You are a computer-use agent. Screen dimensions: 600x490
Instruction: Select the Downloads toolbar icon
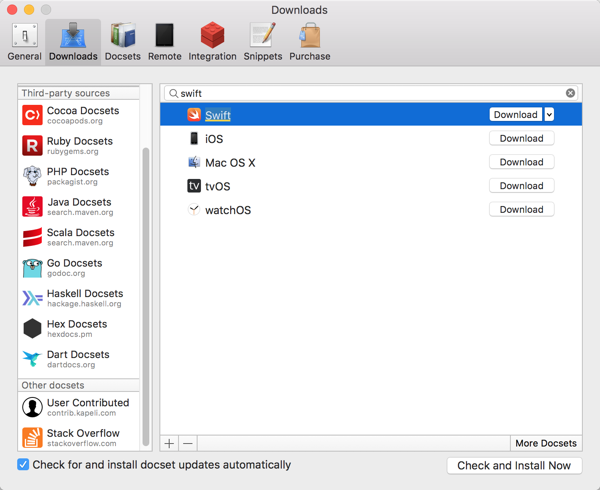[73, 36]
